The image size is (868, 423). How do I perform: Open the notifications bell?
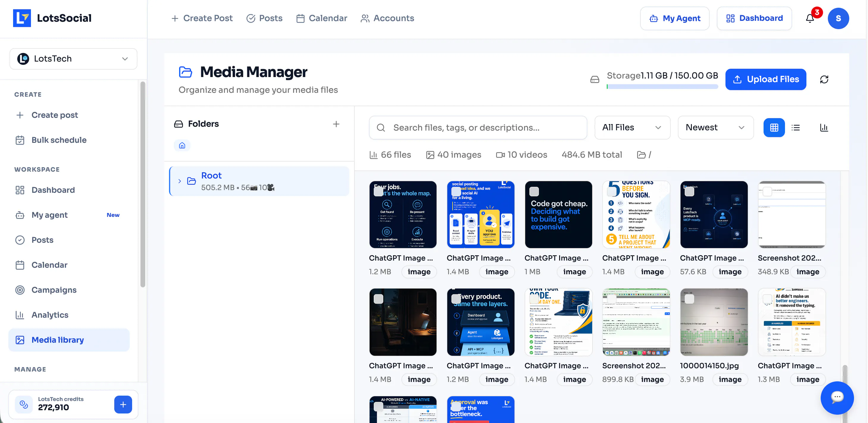click(810, 18)
